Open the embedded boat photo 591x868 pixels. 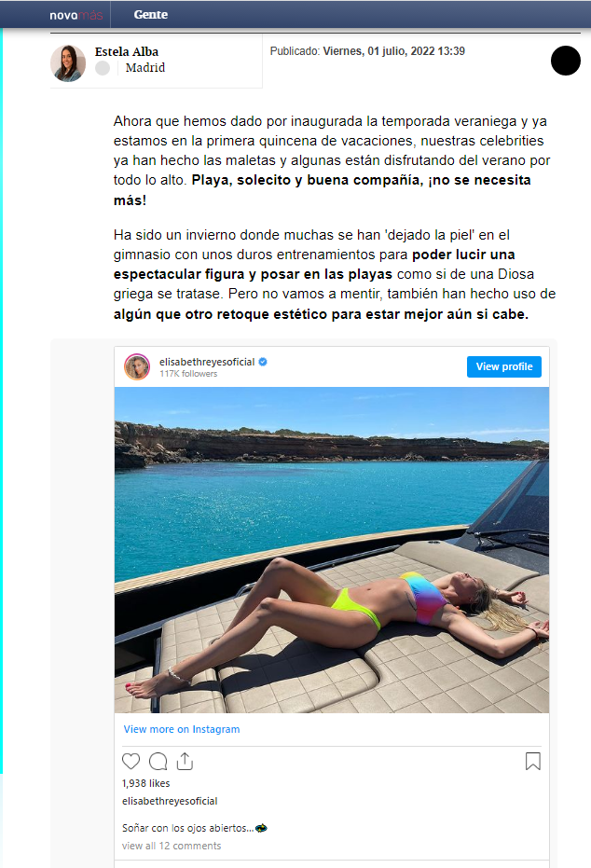(332, 550)
